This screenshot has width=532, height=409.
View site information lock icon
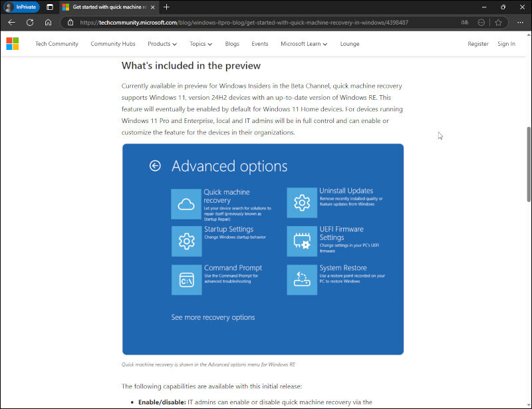click(70, 23)
